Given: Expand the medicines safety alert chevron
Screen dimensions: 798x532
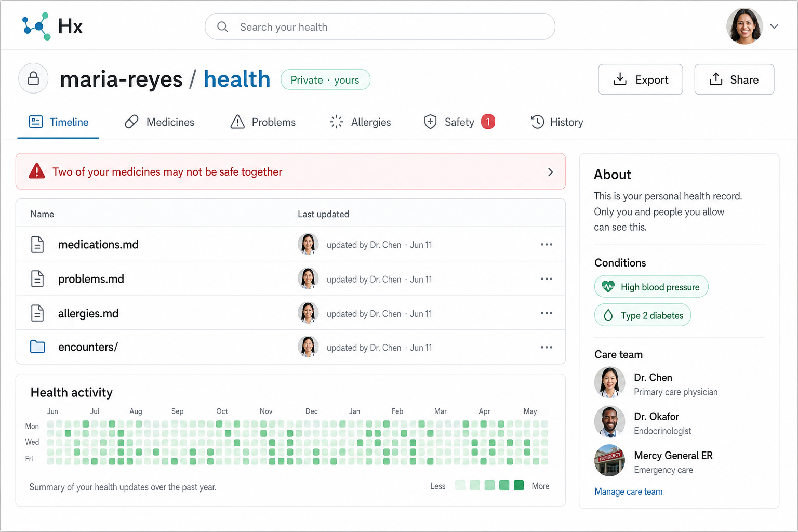Looking at the screenshot, I should point(550,172).
